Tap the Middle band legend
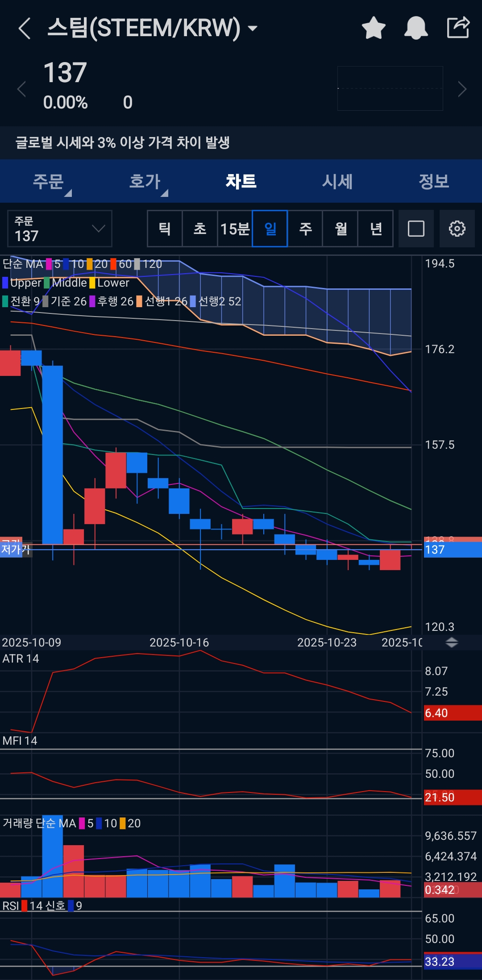Screen dimensions: 482x980 coord(66,283)
